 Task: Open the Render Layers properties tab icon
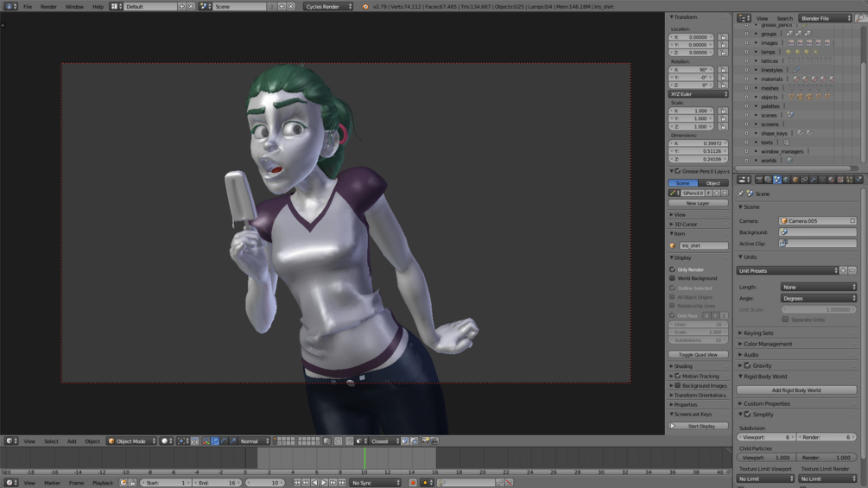coord(768,180)
